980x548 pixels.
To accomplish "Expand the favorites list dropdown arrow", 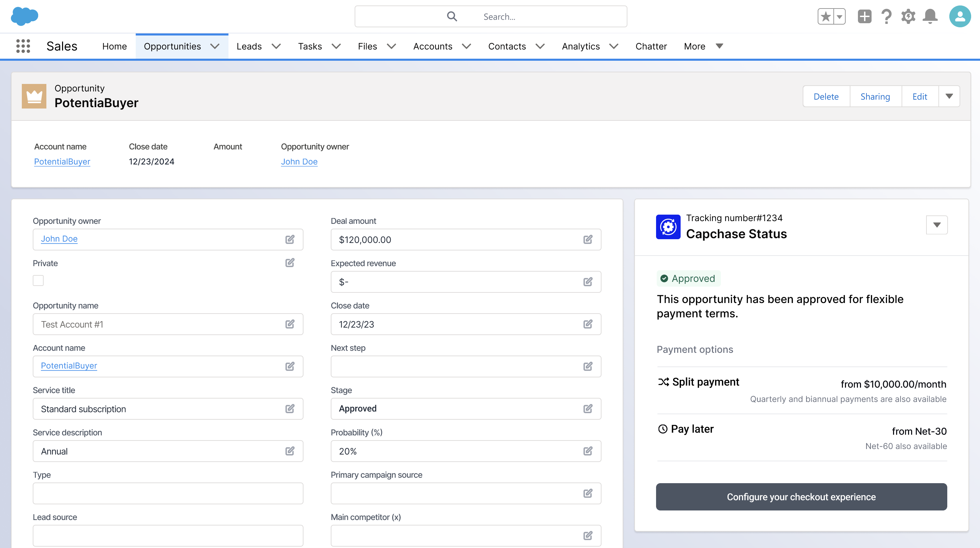I will (839, 16).
